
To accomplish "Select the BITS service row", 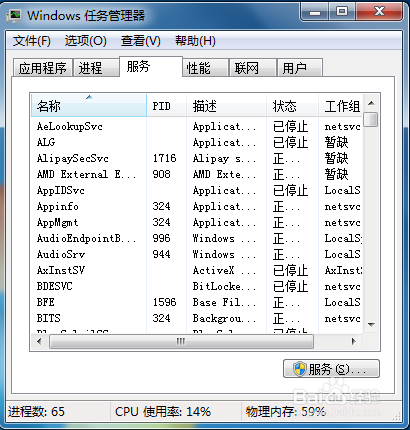I will pos(197,318).
